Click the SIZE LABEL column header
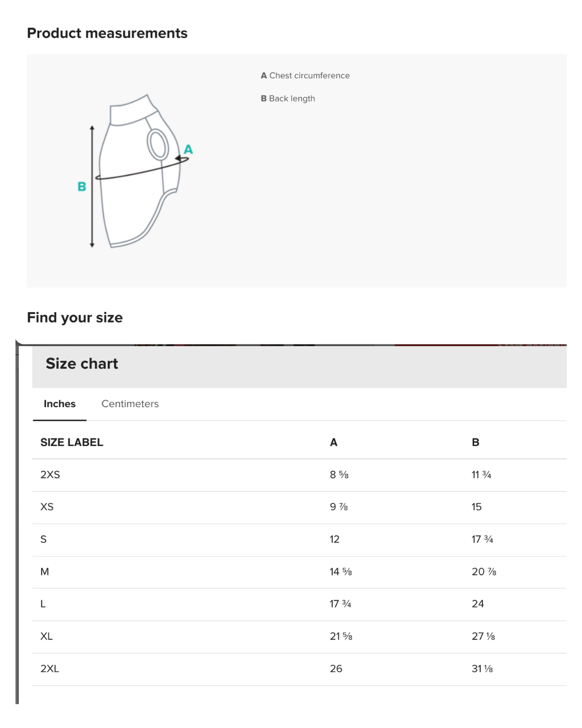Viewport: 582px width, 728px height. click(72, 442)
